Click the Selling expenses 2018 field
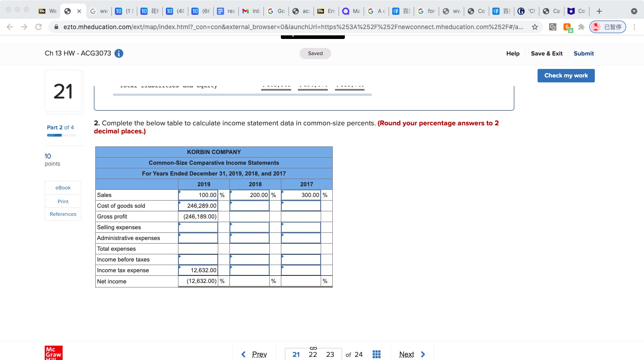 pos(250,227)
